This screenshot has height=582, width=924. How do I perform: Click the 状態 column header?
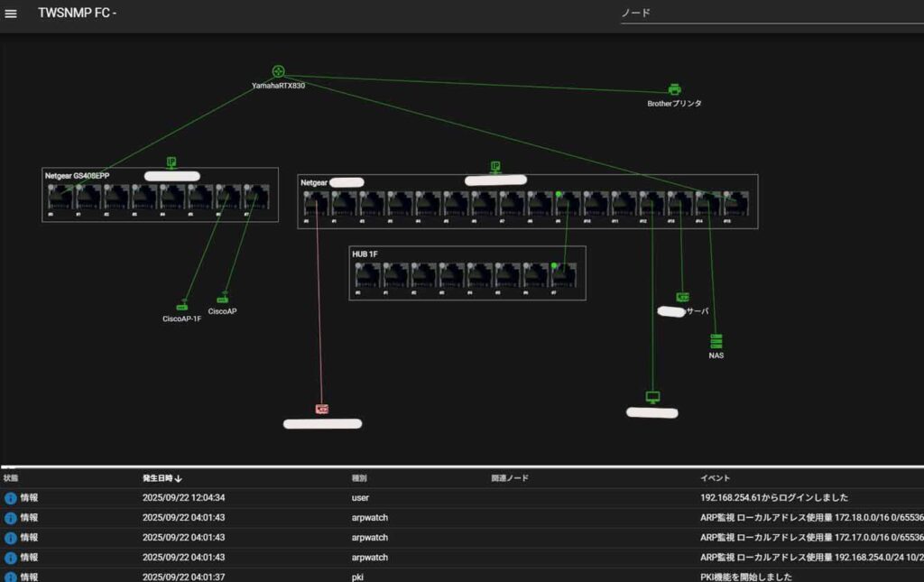pos(11,477)
